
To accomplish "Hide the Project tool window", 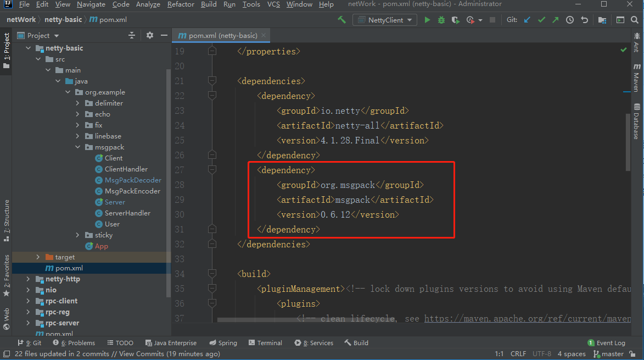I will [x=164, y=35].
